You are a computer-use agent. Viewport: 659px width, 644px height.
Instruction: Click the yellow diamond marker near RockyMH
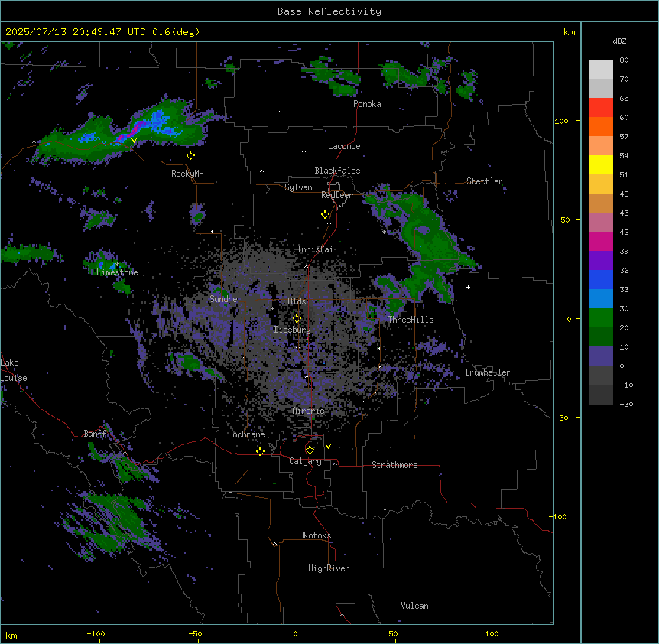(191, 156)
